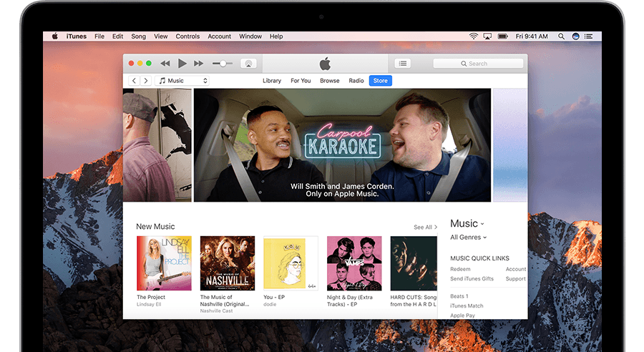Switch to the Library tab

(272, 81)
